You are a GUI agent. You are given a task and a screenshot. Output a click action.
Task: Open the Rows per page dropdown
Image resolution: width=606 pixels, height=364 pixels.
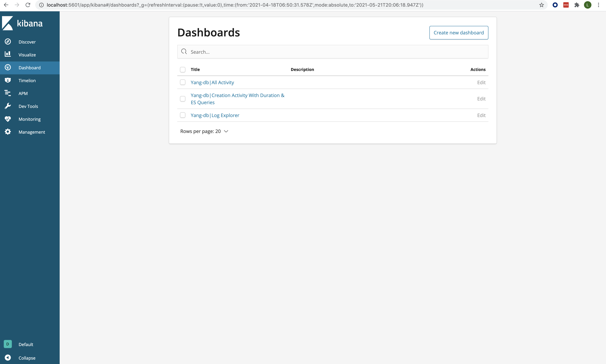[204, 131]
